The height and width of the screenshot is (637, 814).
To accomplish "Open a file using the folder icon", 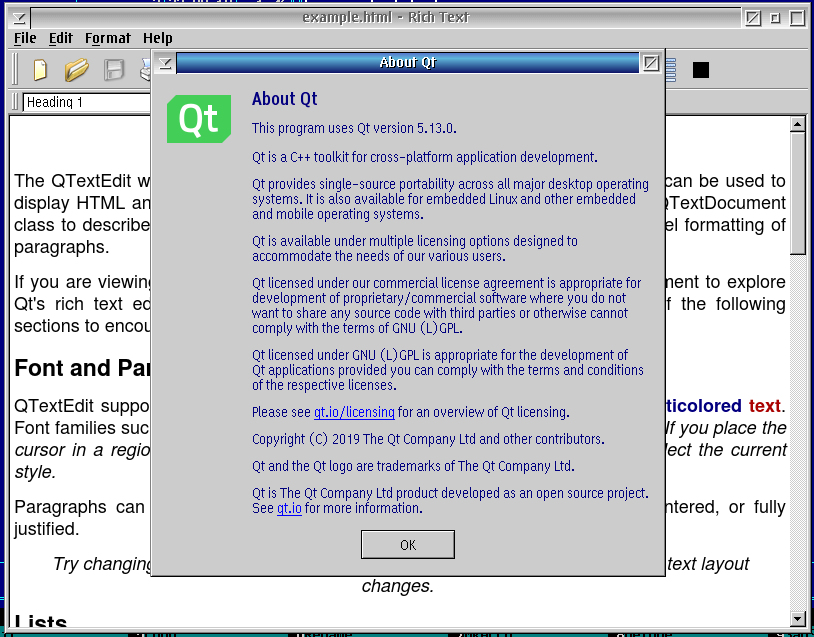I will [x=76, y=70].
